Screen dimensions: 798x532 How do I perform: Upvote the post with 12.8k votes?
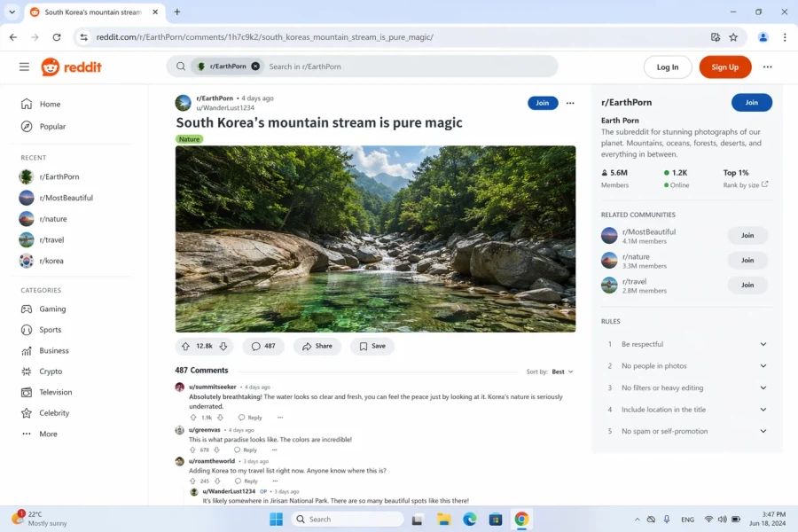[x=185, y=346]
